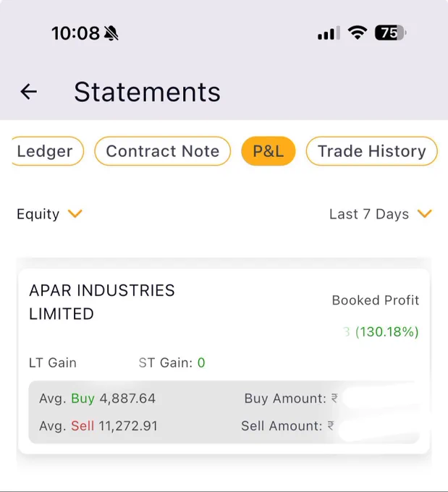448x492 pixels.
Task: Tap the Wi-Fi status icon
Action: (358, 33)
